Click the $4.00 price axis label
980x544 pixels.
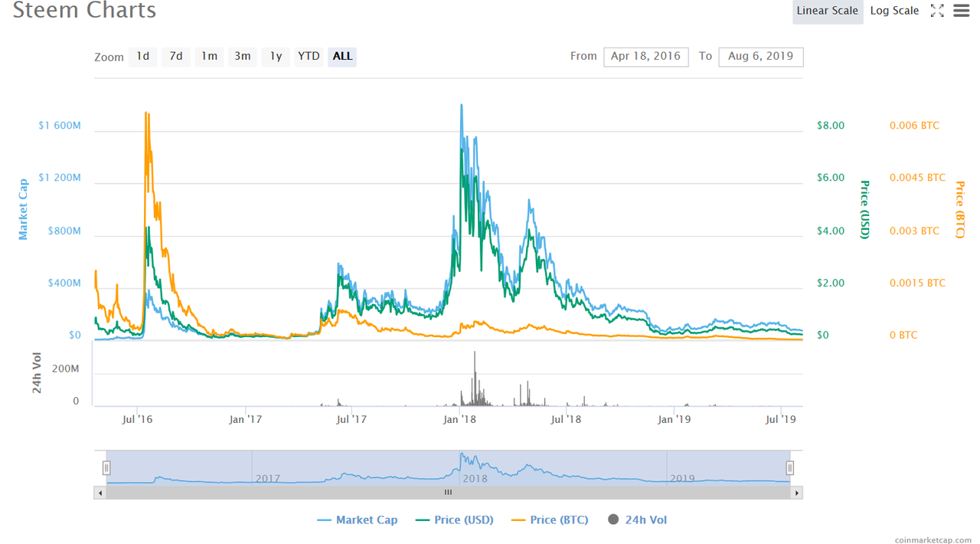831,231
